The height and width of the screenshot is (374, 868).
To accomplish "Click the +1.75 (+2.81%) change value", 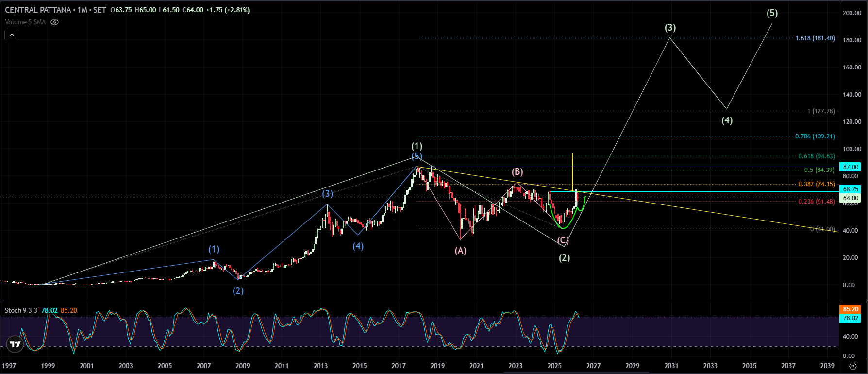I will coord(228,10).
